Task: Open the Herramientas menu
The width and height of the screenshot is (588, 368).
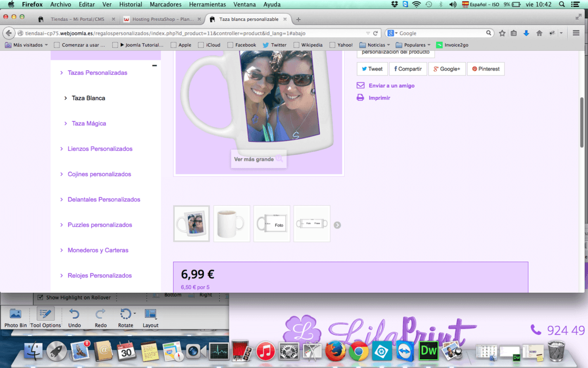Action: pyautogui.click(x=207, y=4)
